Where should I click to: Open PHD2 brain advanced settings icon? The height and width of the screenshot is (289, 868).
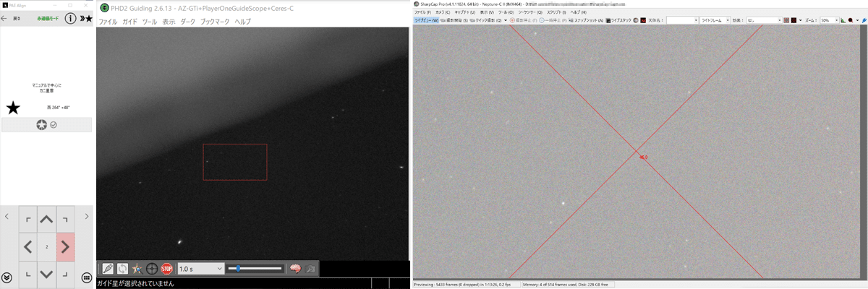click(x=295, y=268)
